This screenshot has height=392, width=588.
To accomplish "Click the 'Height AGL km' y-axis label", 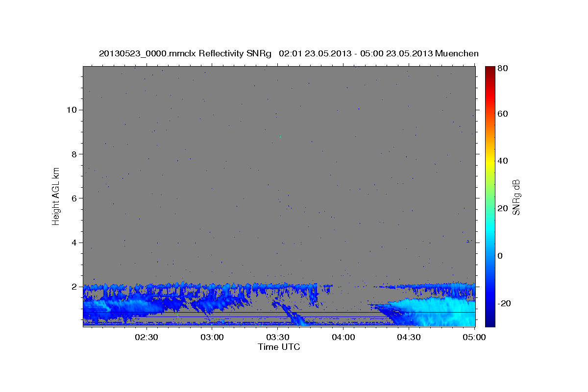I will pyautogui.click(x=56, y=196).
